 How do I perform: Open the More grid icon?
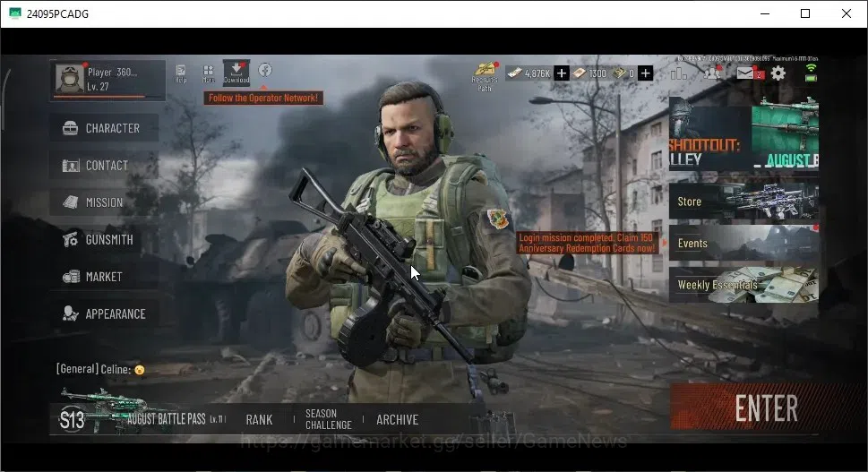208,73
